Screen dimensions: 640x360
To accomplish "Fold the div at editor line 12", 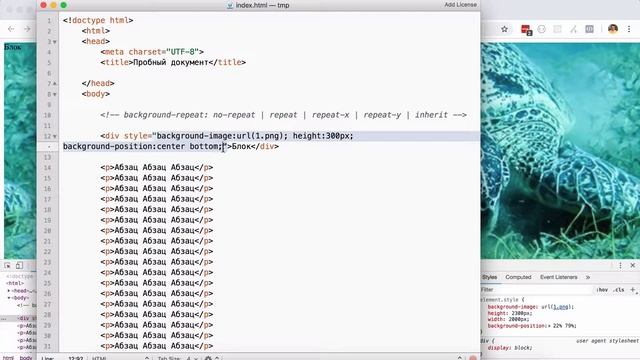I will coord(55,136).
